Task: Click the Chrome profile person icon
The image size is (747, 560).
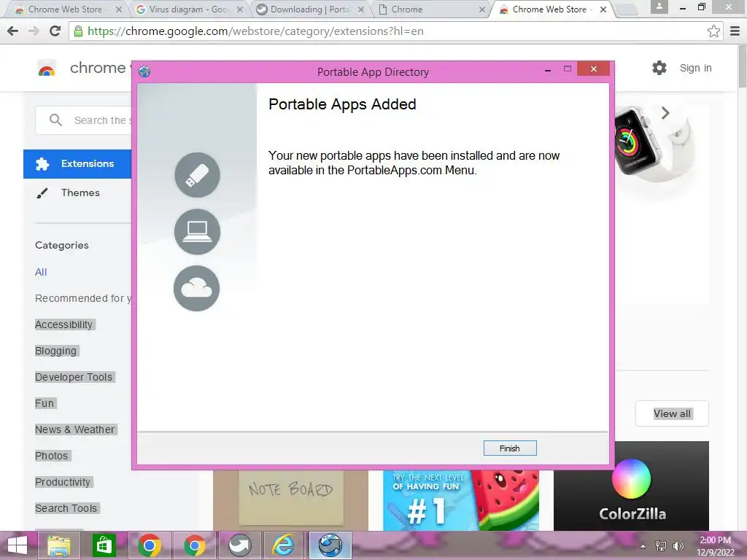Action: point(659,7)
